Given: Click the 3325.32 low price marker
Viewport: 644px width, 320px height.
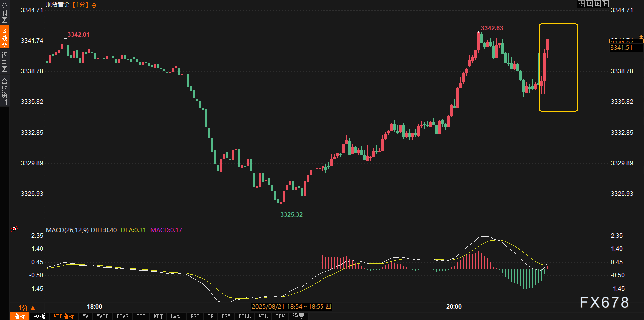Looking at the screenshot, I should pos(291,214).
